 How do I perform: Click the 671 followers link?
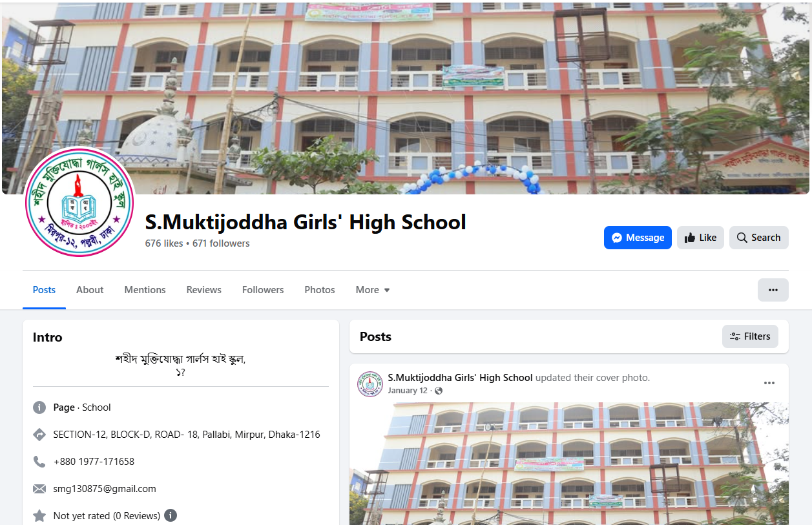coord(221,243)
